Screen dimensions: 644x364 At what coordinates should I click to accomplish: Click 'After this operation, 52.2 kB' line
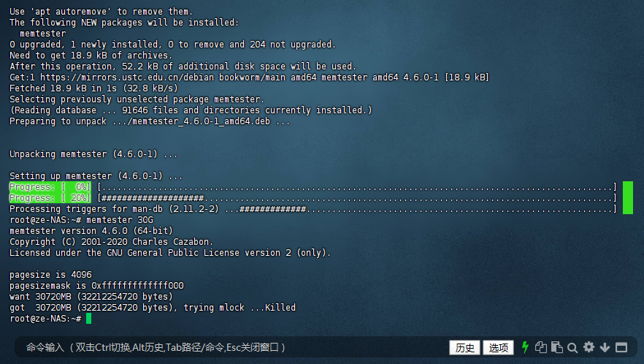coord(183,67)
